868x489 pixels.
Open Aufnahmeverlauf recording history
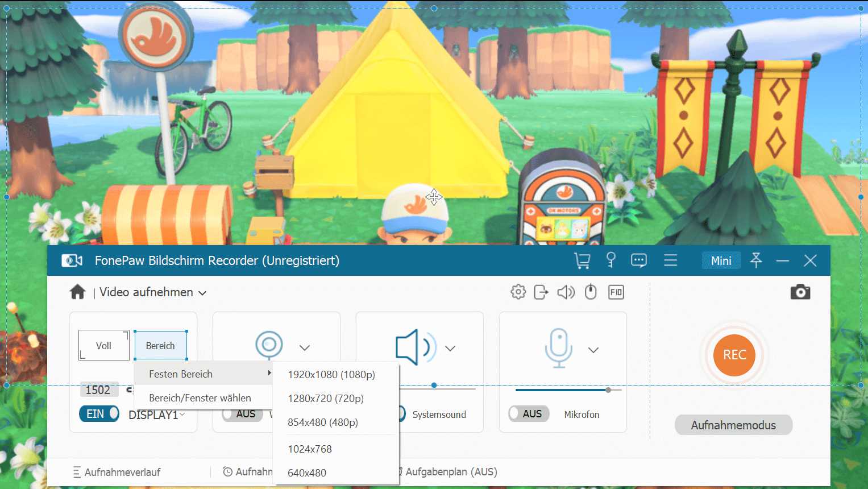click(x=117, y=472)
